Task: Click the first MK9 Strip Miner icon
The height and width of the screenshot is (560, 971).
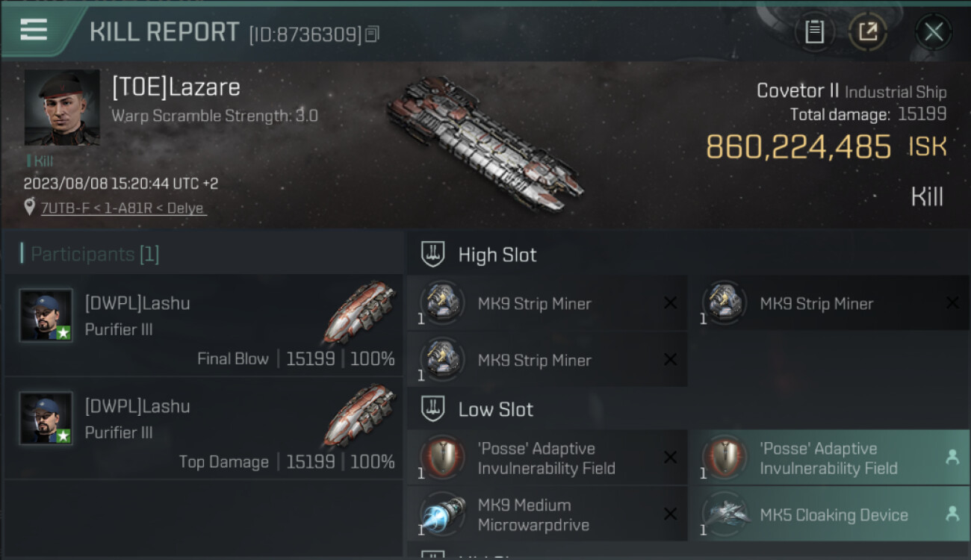Action: pos(443,303)
